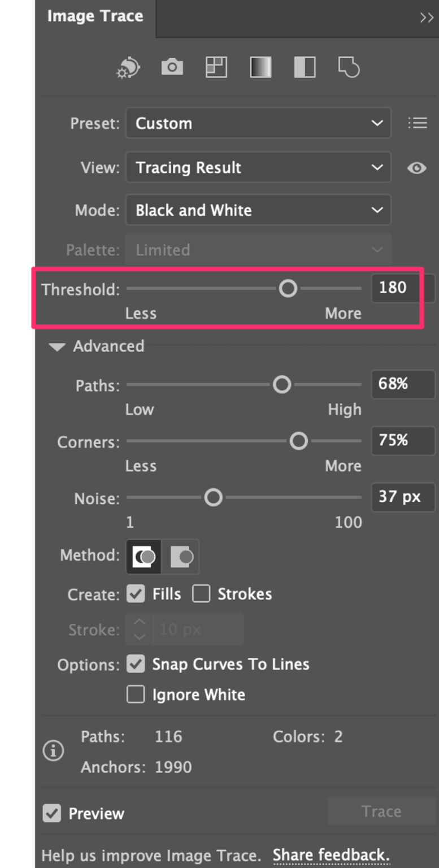Check the Ignore White option
The image size is (439, 868).
click(x=135, y=694)
